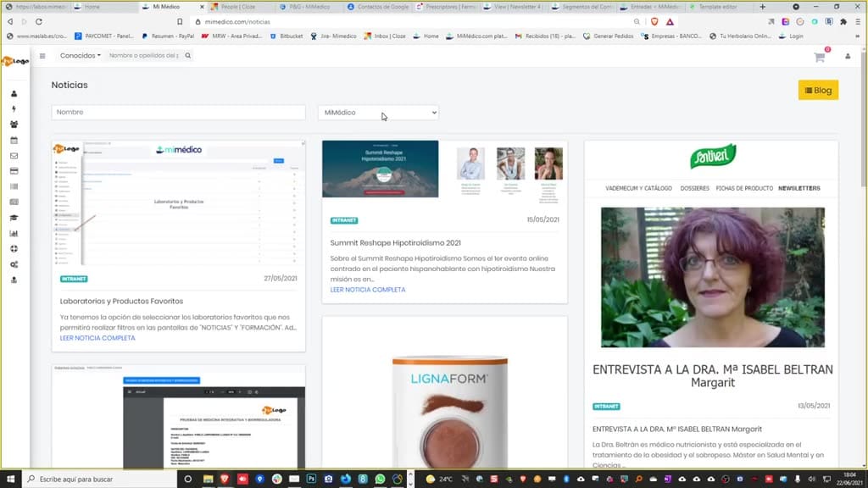Click the yellow Blog button

pos(818,90)
